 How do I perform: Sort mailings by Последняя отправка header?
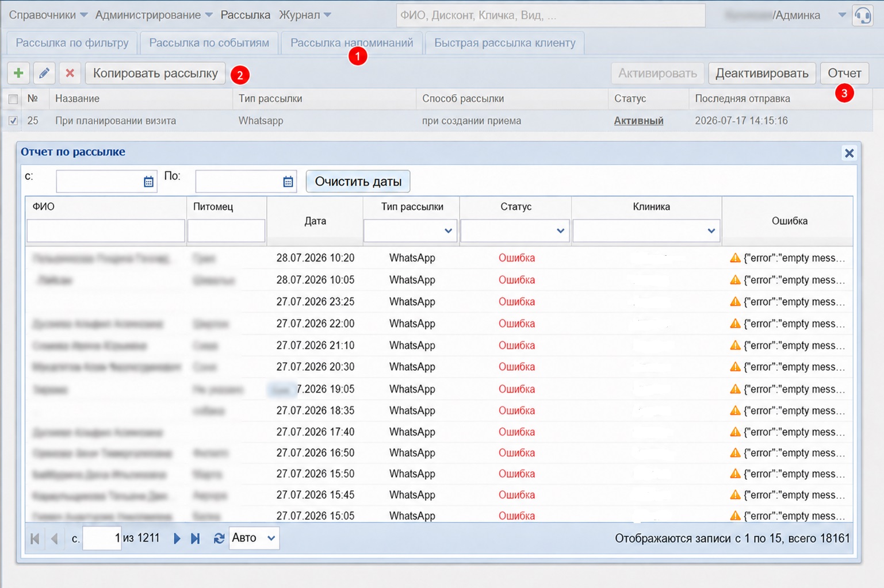780,99
